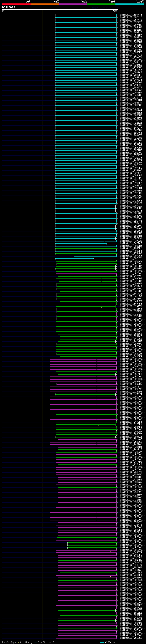Click the short cyan bar of UniRef100_C4IZC2
The image size is (146, 644).
pos(81,244)
